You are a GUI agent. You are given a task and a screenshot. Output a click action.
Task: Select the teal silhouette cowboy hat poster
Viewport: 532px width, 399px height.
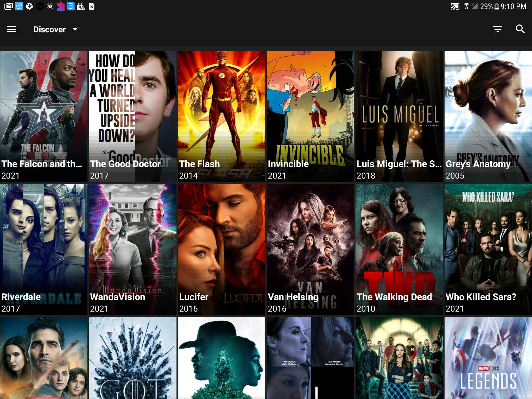(x=221, y=358)
